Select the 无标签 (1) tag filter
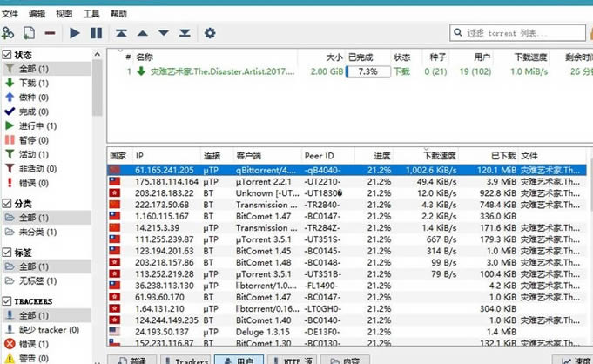593x364 pixels. point(47,280)
